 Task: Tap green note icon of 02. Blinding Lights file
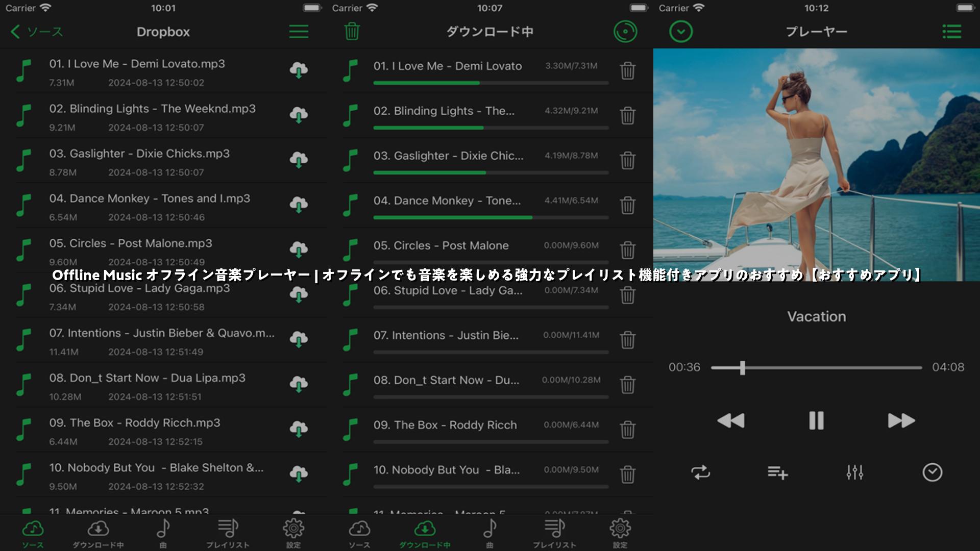[24, 115]
